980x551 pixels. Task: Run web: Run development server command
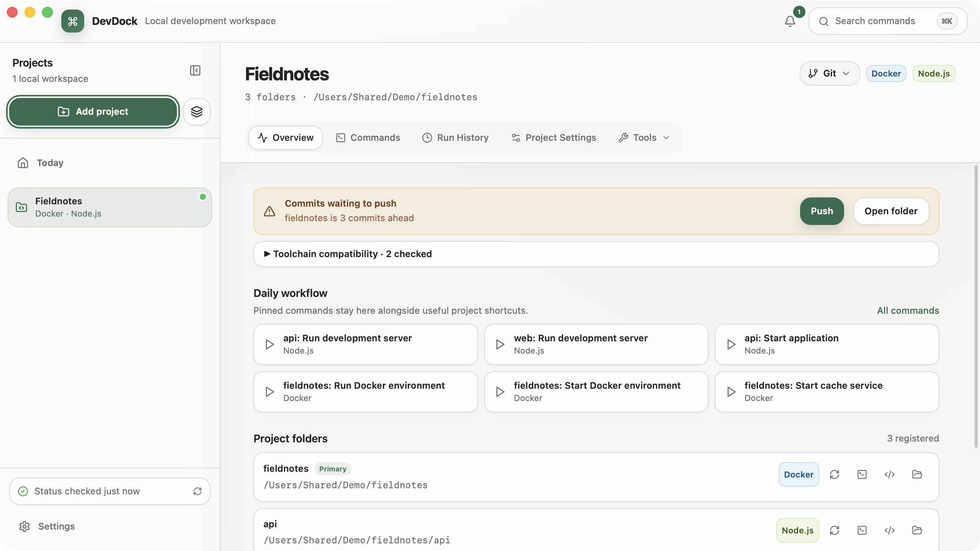coord(596,344)
